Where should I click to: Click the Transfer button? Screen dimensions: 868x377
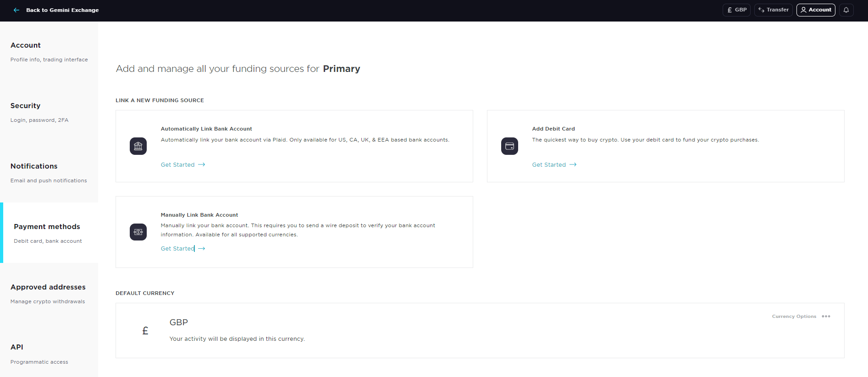click(x=774, y=10)
